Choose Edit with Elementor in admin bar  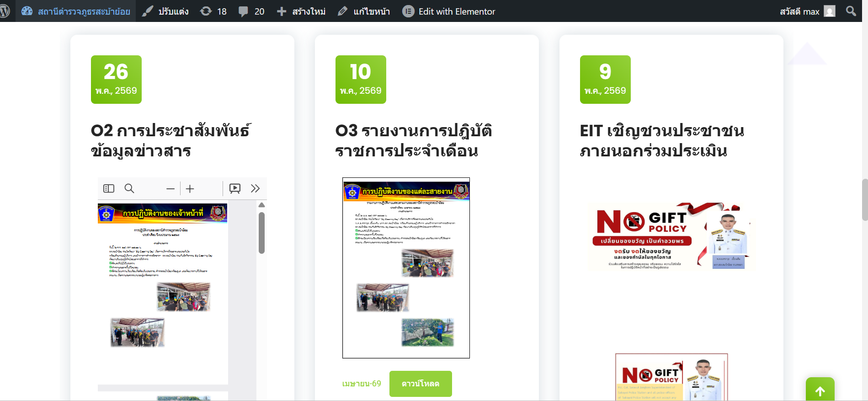pos(457,11)
